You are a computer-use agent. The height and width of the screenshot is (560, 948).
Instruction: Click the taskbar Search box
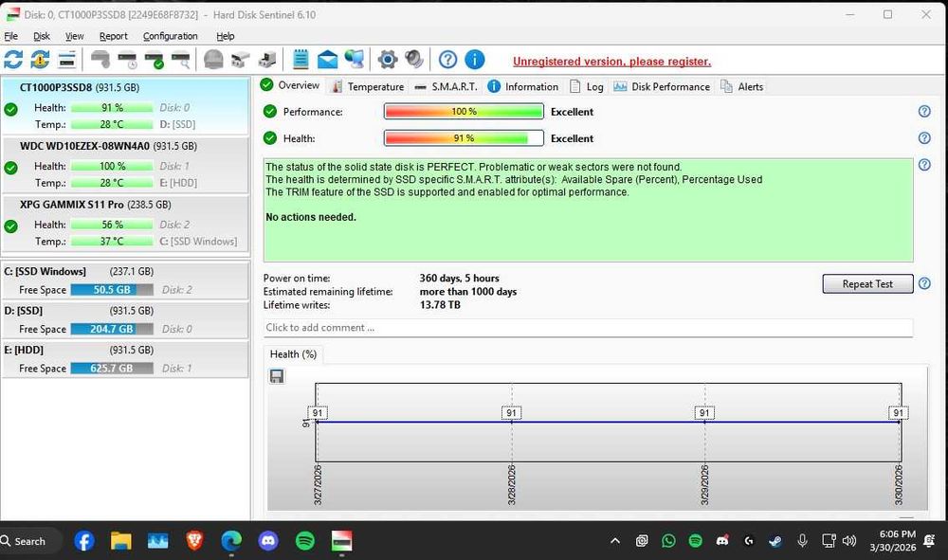click(30, 541)
